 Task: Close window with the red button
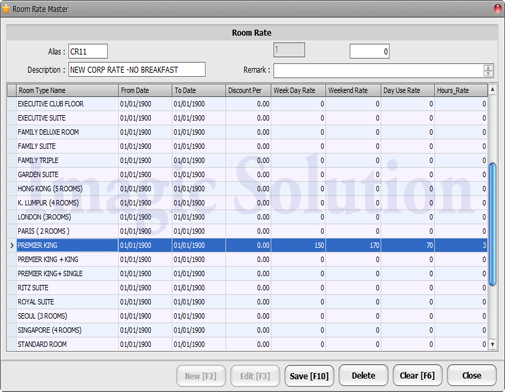pyautogui.click(x=497, y=8)
